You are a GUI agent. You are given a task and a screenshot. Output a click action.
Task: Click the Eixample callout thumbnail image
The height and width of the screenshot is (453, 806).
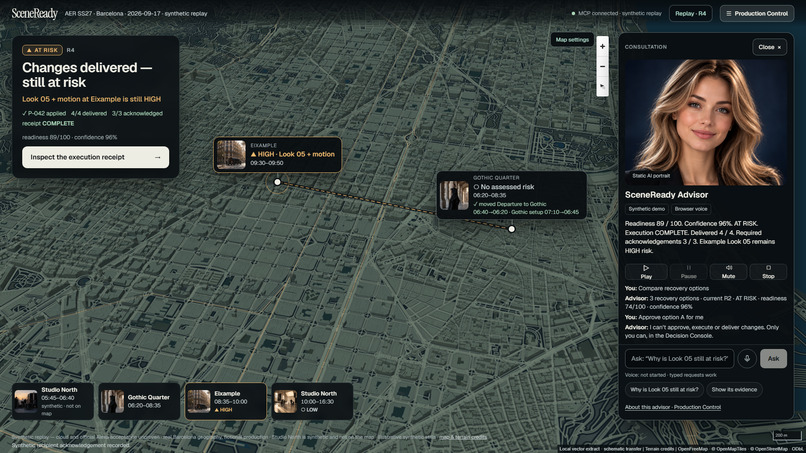pos(231,154)
